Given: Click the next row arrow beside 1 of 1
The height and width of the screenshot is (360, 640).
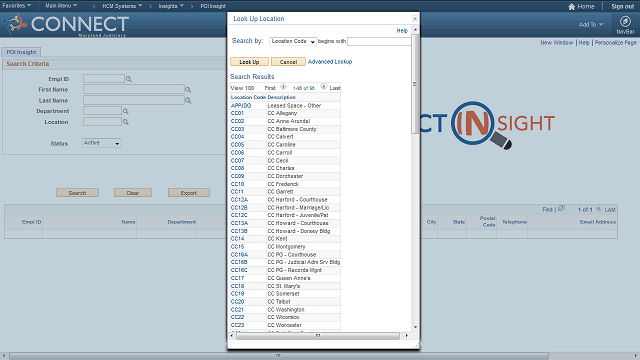Looking at the screenshot, I should click(598, 209).
